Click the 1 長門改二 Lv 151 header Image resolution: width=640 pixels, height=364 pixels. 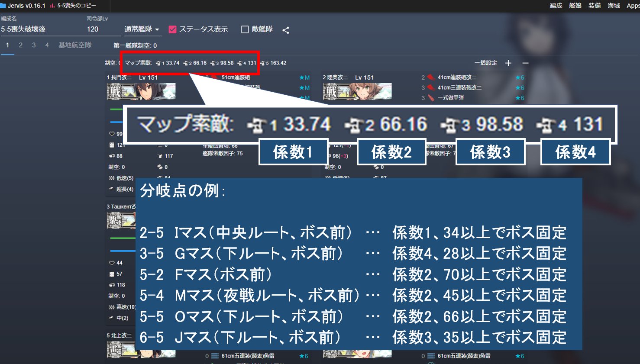pyautogui.click(x=133, y=77)
